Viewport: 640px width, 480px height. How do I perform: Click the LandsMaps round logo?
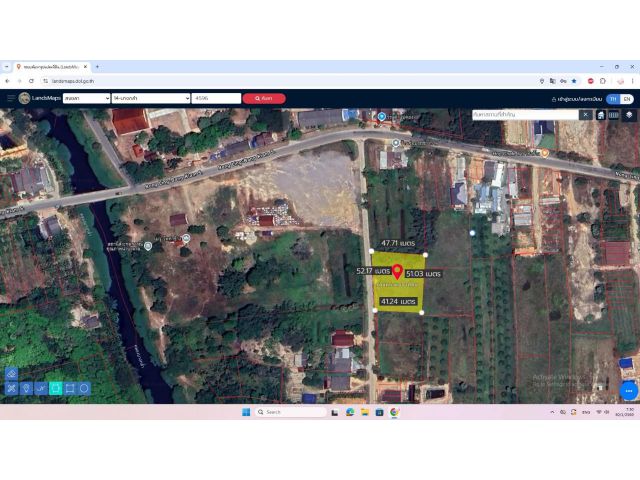[24, 98]
